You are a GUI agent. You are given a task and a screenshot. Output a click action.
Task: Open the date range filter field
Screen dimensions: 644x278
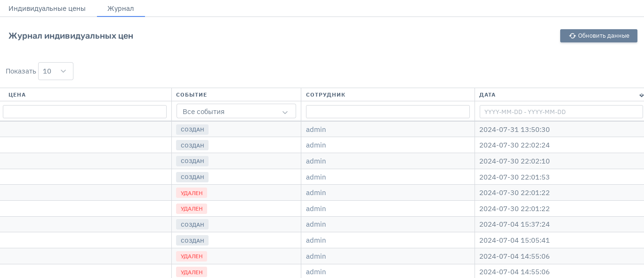[561, 112]
